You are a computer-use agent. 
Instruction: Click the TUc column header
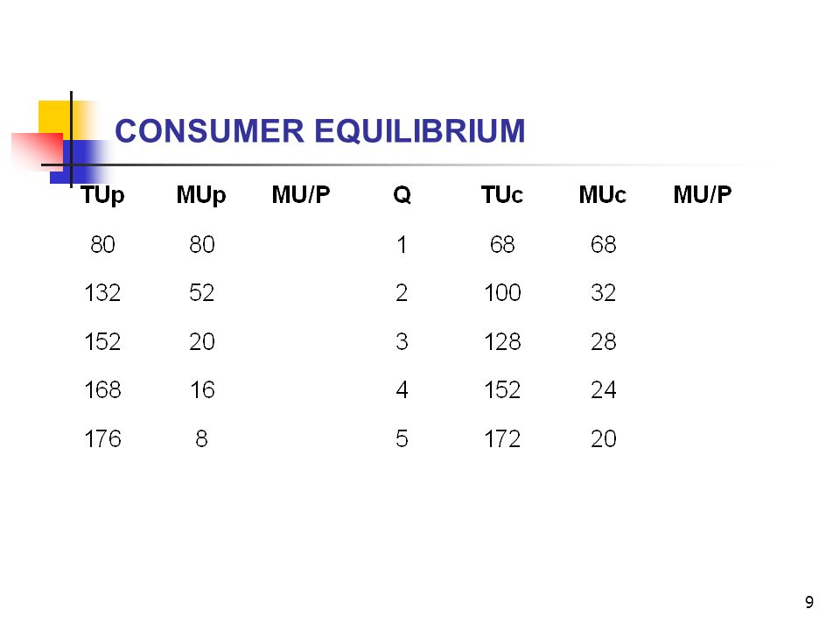pos(502,194)
